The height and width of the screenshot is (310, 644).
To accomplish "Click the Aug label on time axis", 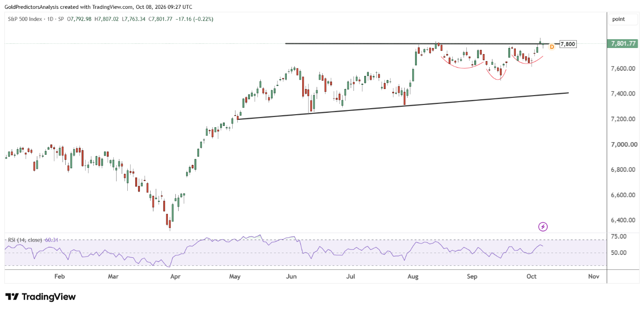I will pyautogui.click(x=413, y=276).
